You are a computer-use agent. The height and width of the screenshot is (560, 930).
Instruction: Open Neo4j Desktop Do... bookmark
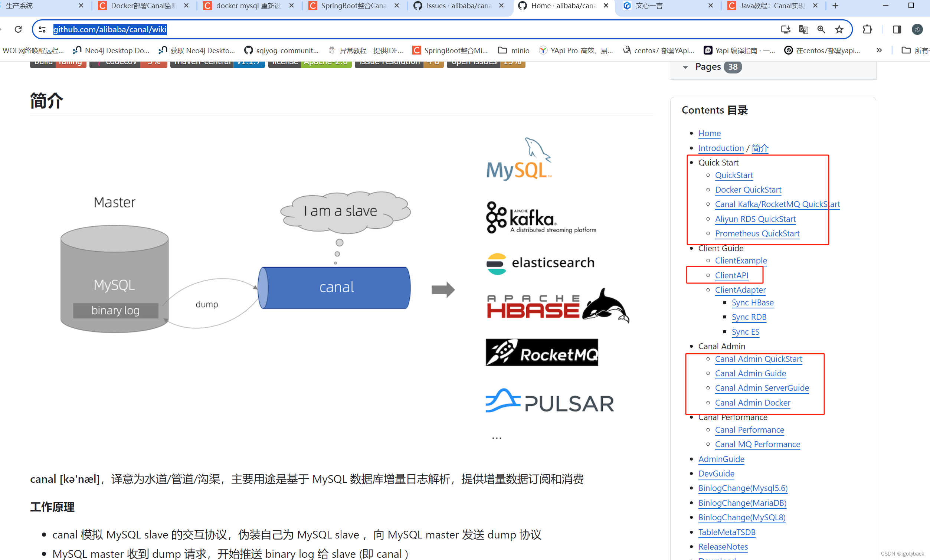pos(111,50)
